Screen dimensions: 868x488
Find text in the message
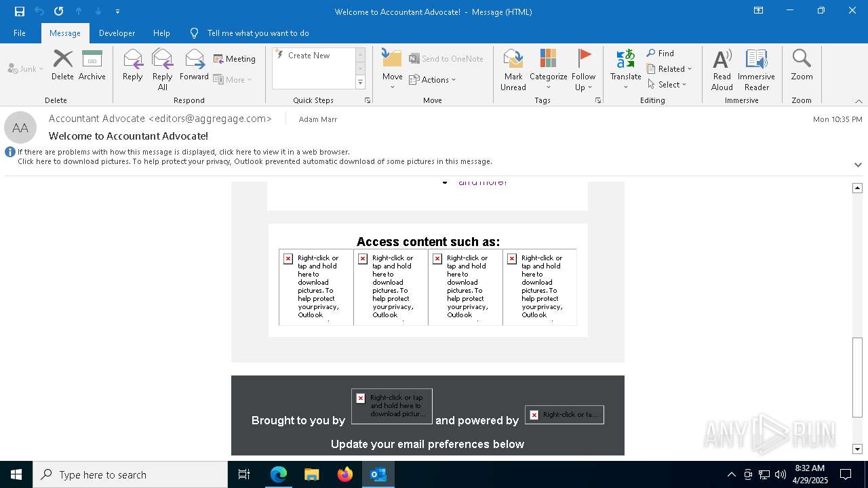pos(660,53)
